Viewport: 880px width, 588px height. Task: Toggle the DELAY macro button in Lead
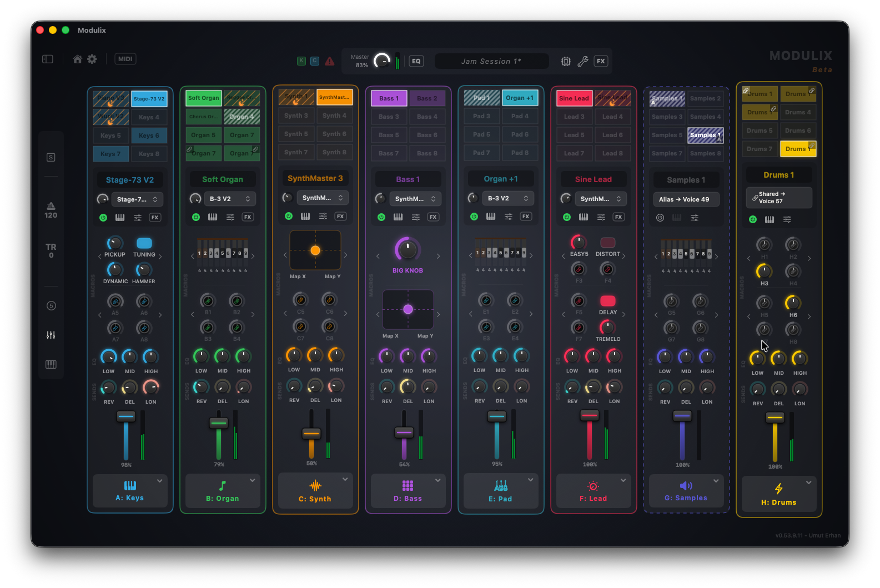(x=608, y=301)
